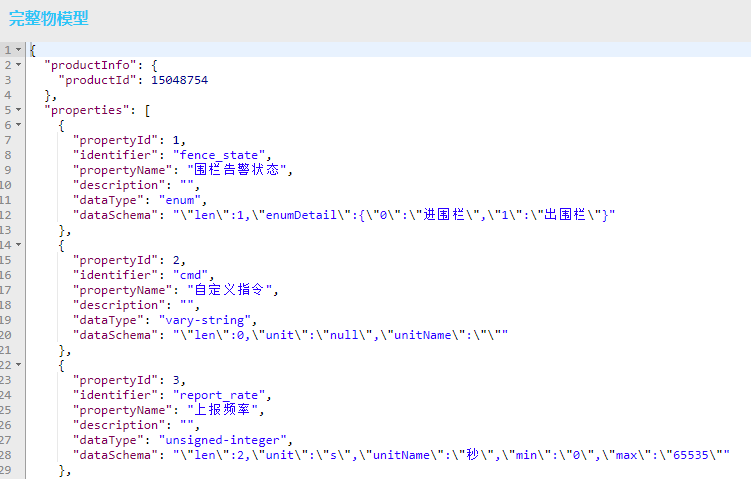The height and width of the screenshot is (479, 751).
Task: Collapse the report_rate object fold arrow on line 22
Action: tap(18, 365)
